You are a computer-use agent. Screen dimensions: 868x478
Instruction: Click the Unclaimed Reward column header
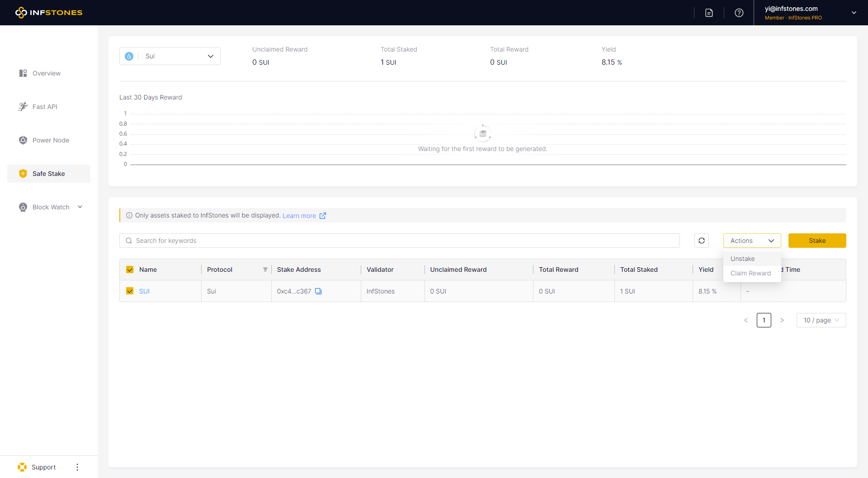click(458, 270)
